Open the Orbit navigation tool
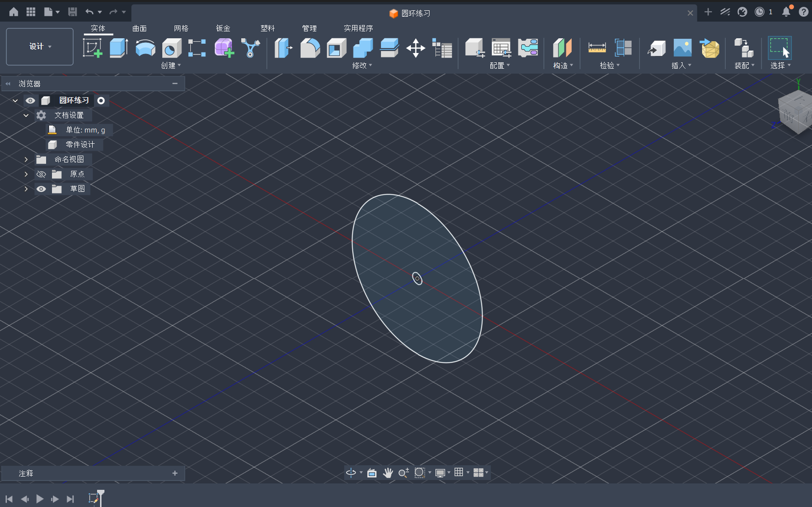Viewport: 812px width, 507px height. point(351,473)
